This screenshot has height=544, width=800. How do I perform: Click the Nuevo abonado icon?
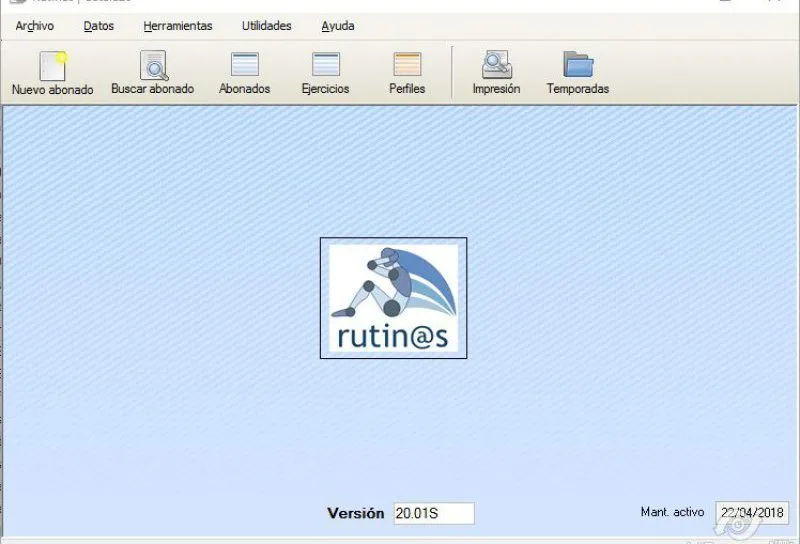coord(53,66)
